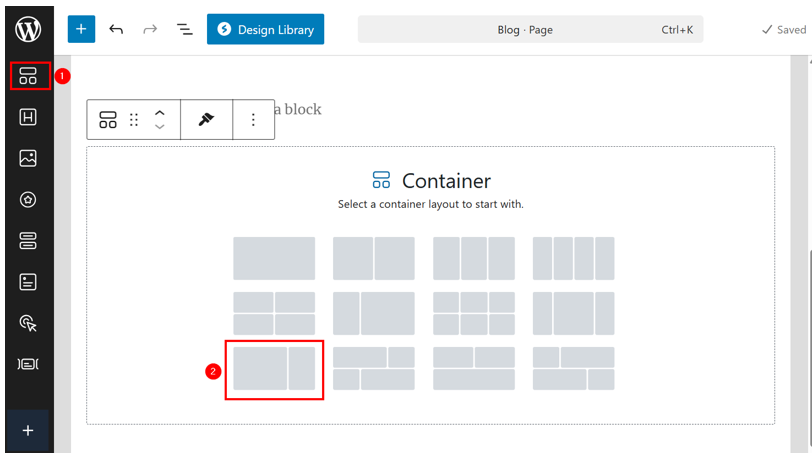Insert an Image block from the sidebar

pyautogui.click(x=28, y=158)
